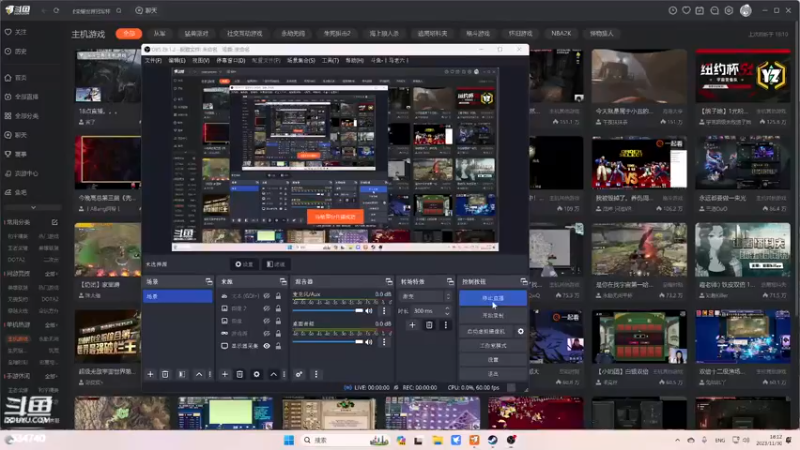800x450 pixels.
Task: Open 赛事 trophy item in Douyu sidebar
Action: [x=16, y=154]
